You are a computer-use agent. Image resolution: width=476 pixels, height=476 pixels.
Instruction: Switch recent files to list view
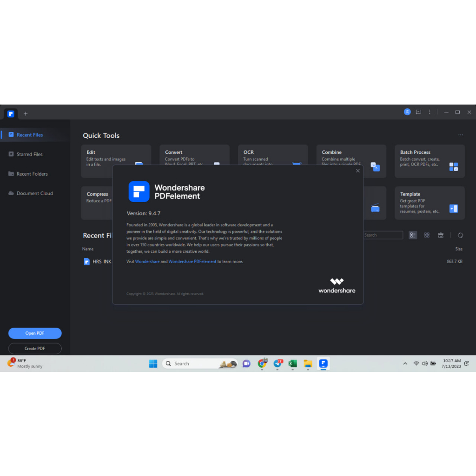413,235
